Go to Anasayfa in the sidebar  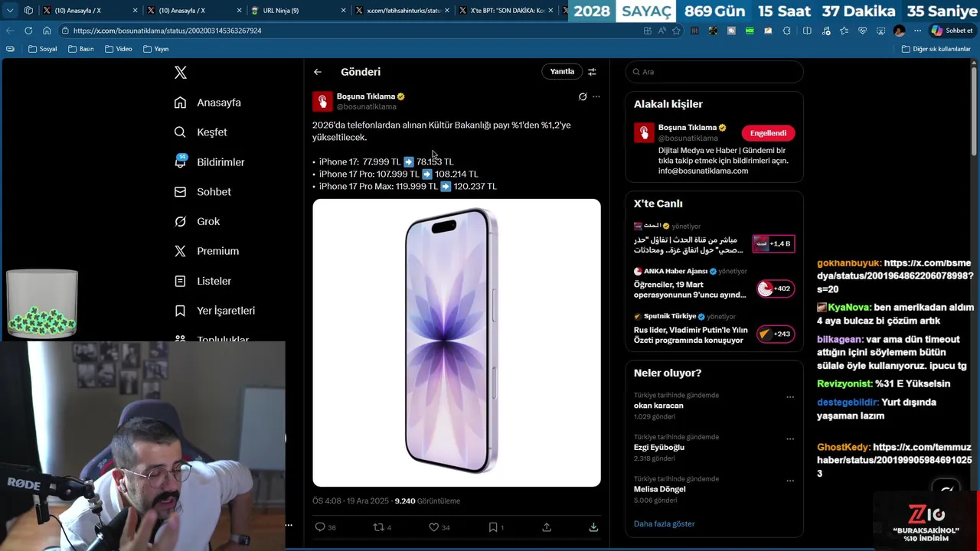click(x=207, y=103)
